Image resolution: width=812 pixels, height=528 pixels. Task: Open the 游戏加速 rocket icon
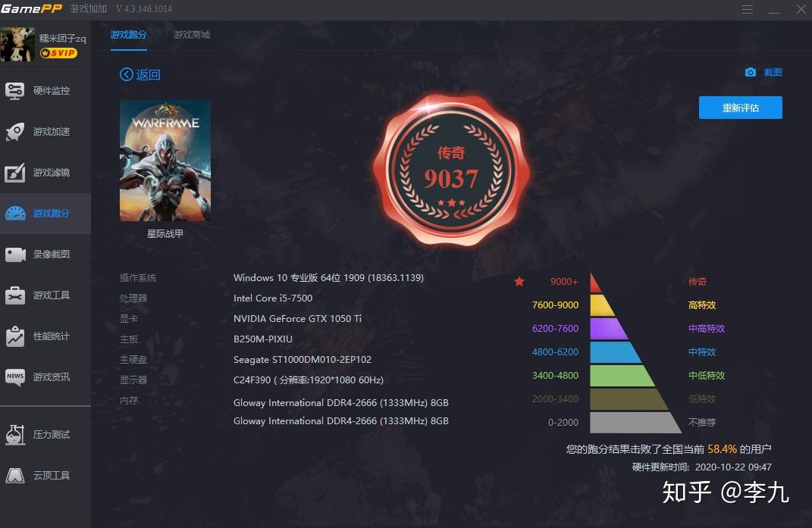[14, 132]
